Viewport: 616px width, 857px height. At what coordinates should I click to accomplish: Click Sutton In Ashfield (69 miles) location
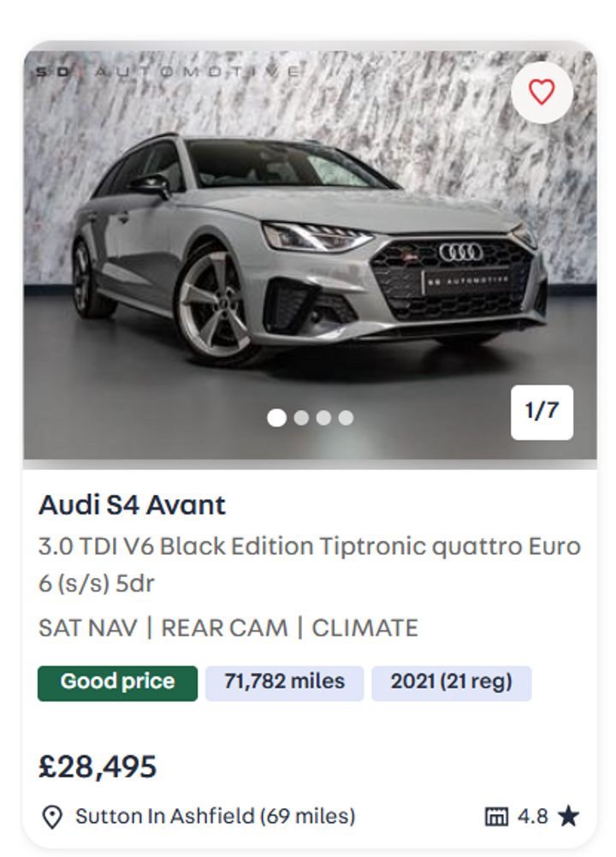pyautogui.click(x=215, y=817)
